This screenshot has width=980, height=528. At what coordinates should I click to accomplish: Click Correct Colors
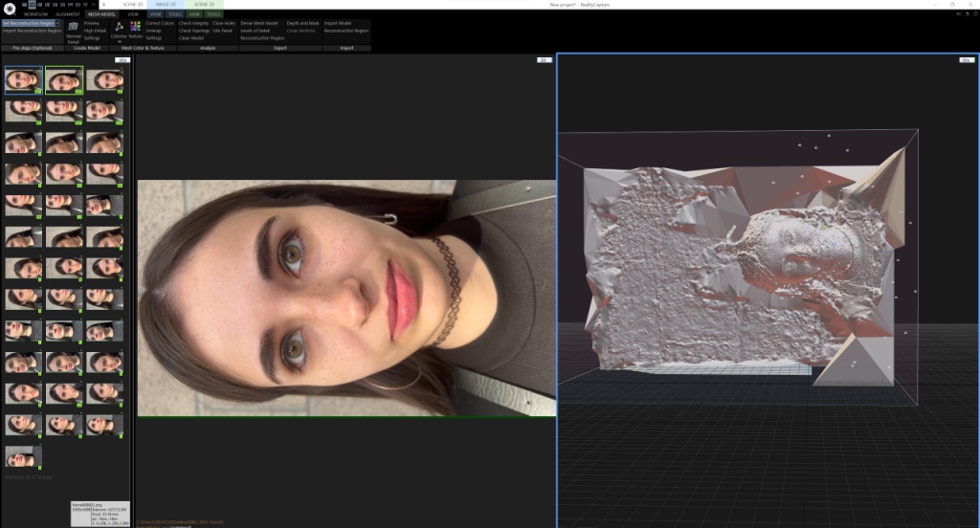(160, 23)
